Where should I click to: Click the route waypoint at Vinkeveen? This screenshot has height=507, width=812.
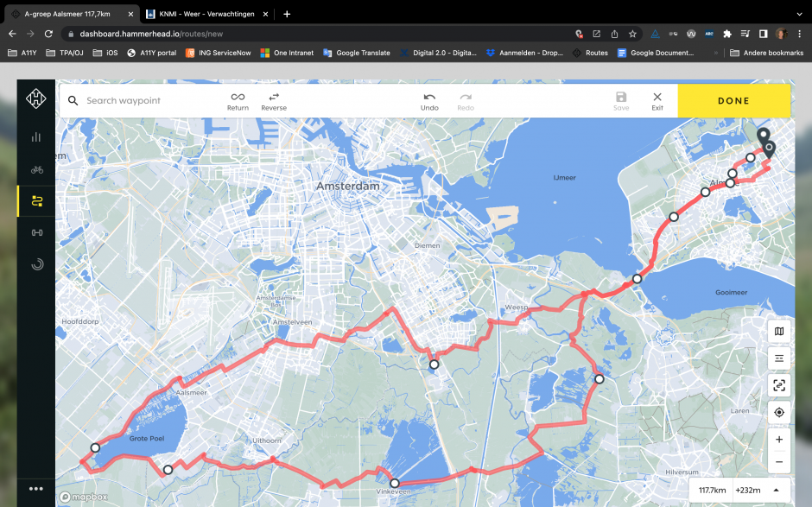(x=394, y=484)
